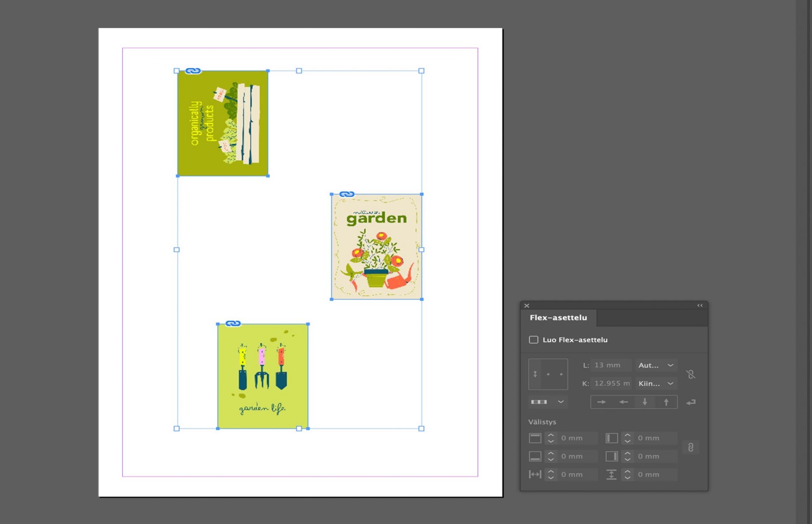Click the link badge on garden poster
Viewport: 812px width, 524px height.
(347, 194)
